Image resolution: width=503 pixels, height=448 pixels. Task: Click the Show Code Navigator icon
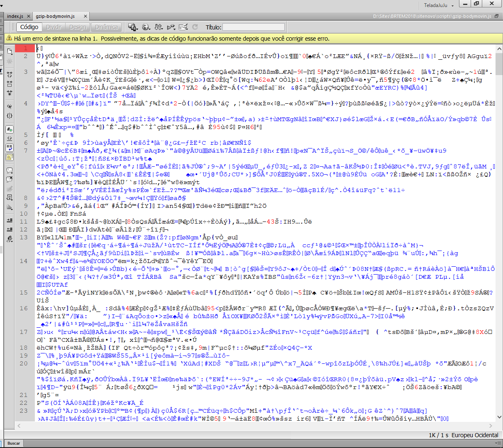(10, 61)
